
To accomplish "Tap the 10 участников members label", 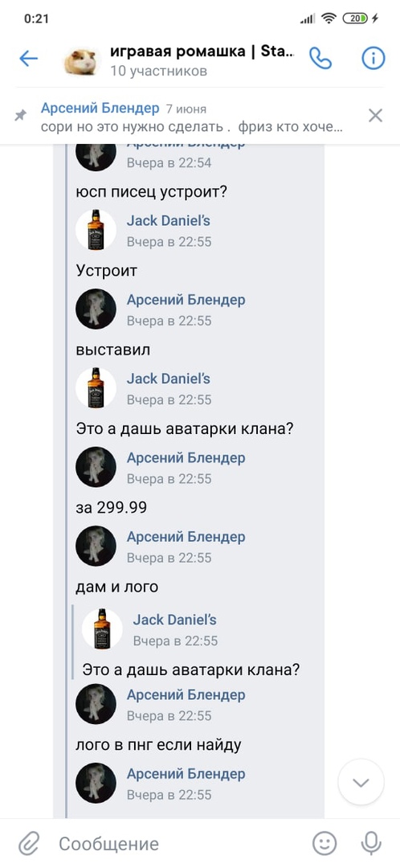I will tap(159, 71).
